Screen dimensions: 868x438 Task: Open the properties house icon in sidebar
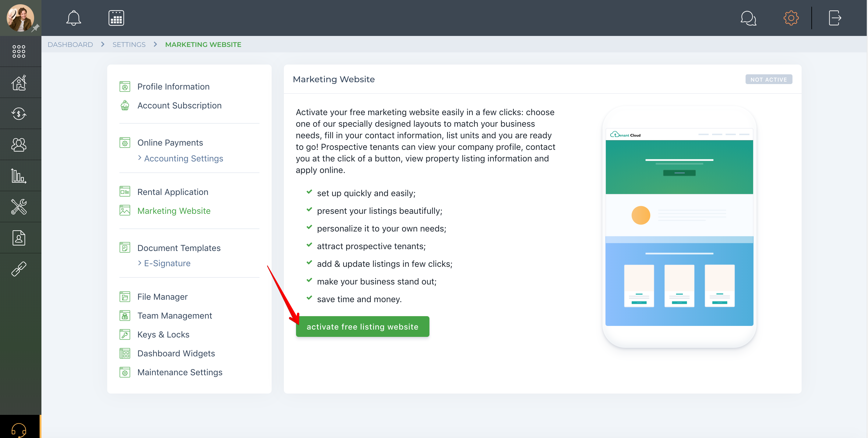coord(19,83)
